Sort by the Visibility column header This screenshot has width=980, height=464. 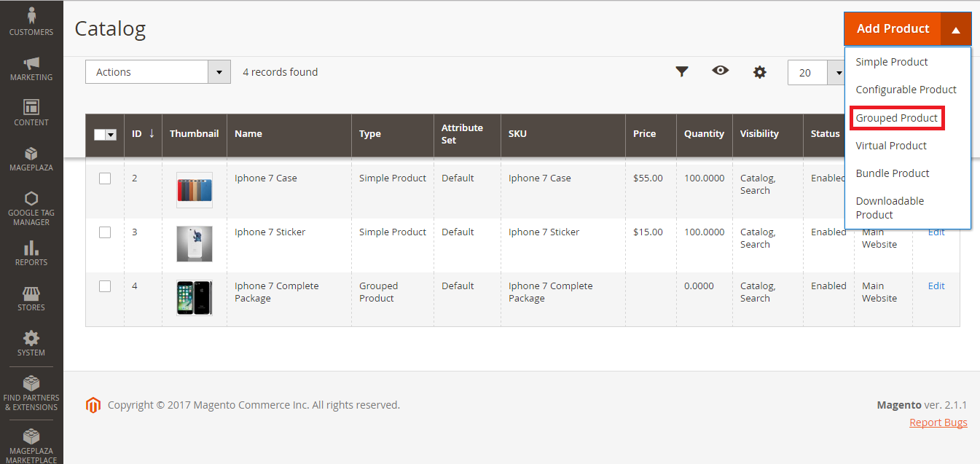pos(768,135)
